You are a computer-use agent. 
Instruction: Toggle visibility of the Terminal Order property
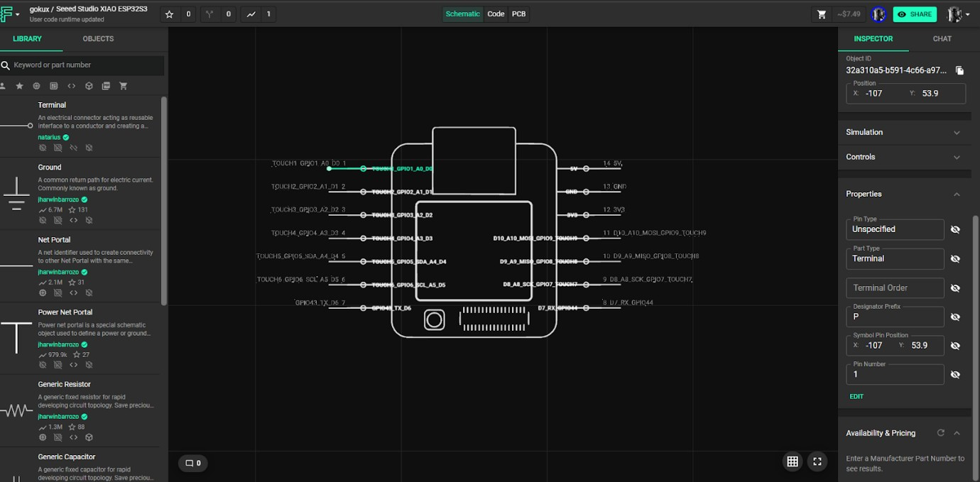coord(955,287)
